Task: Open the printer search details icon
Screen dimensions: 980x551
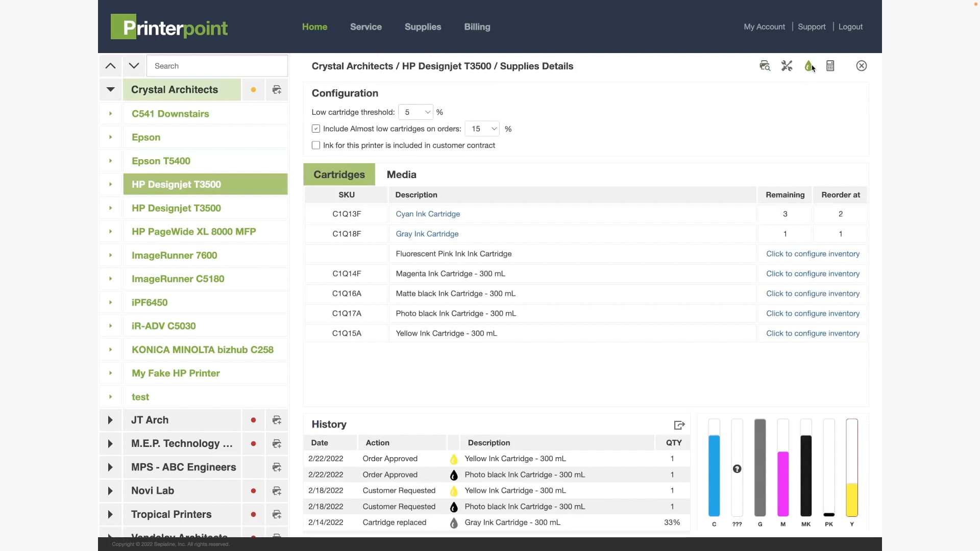Action: (x=765, y=66)
